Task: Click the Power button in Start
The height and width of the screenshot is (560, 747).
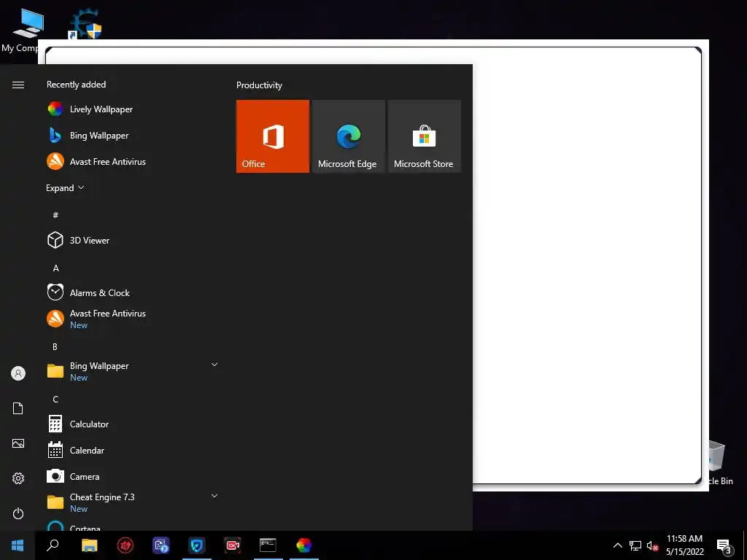Action: point(18,513)
